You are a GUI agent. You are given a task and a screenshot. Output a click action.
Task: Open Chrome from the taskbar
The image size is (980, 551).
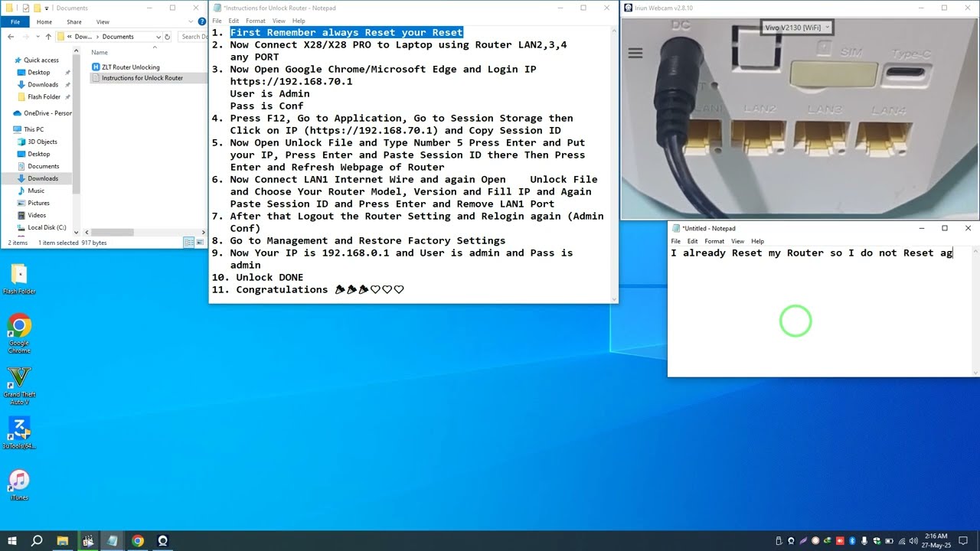138,541
